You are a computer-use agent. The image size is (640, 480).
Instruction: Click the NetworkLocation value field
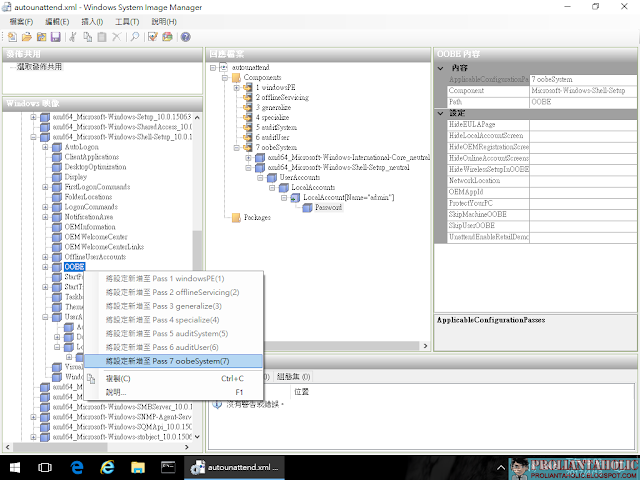[583, 181]
